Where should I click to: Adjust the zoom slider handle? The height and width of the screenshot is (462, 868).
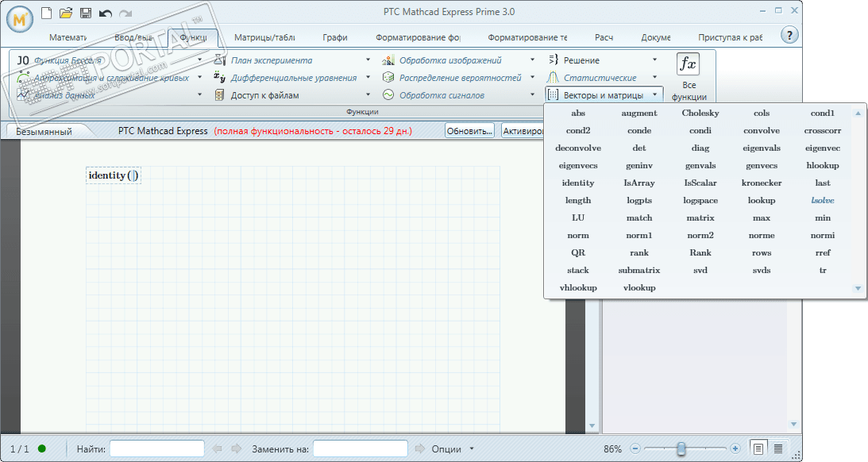point(681,449)
